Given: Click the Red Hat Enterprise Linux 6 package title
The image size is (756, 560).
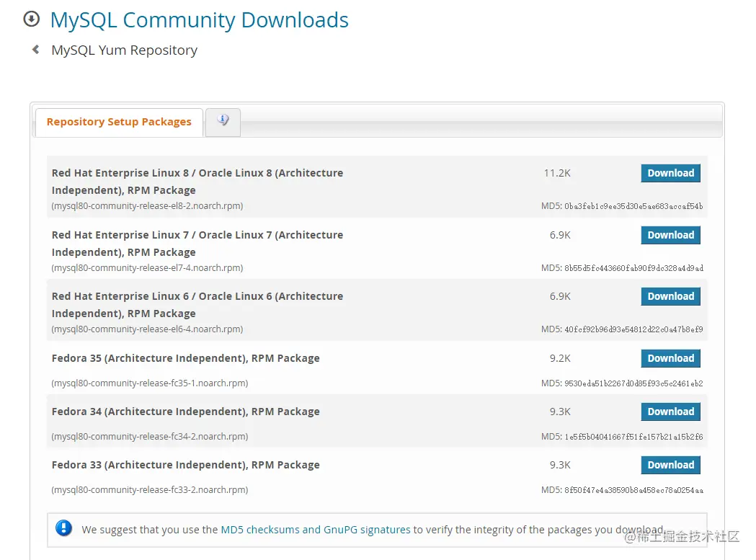Looking at the screenshot, I should coord(197,305).
